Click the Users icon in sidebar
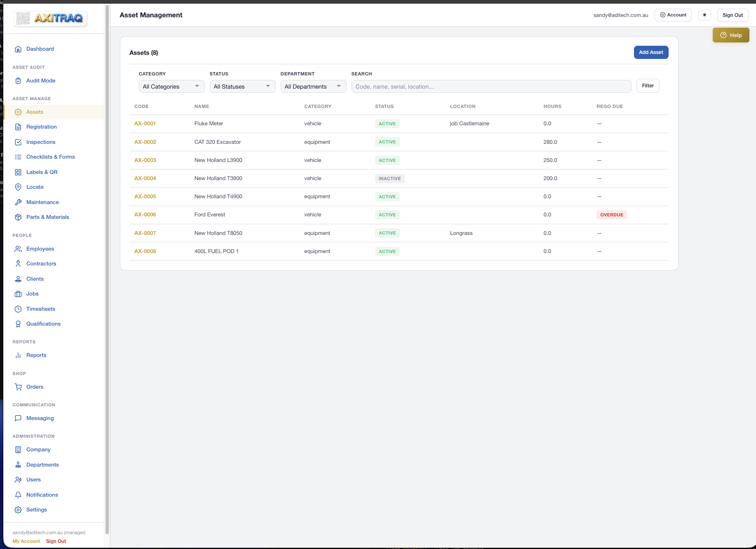The image size is (756, 549). 18,480
